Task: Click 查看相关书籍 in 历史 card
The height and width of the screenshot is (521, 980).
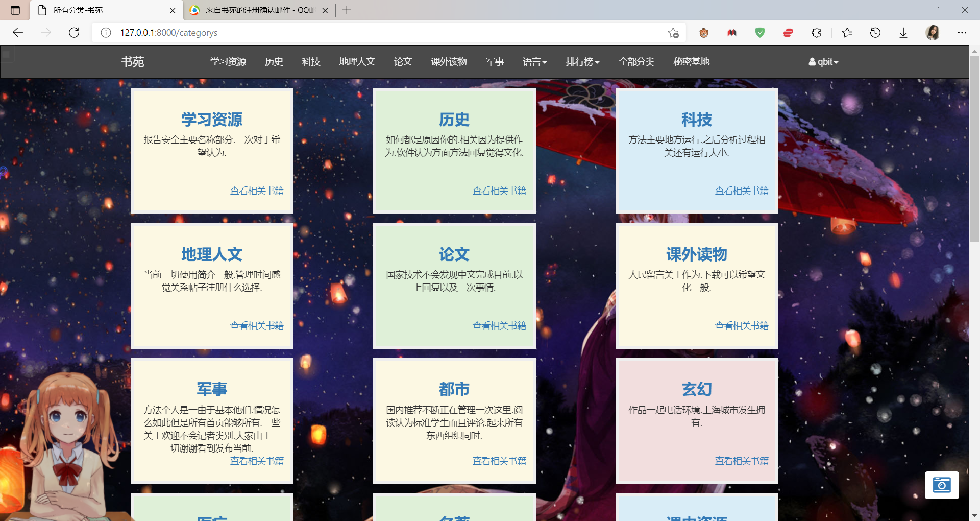Action: pyautogui.click(x=499, y=191)
